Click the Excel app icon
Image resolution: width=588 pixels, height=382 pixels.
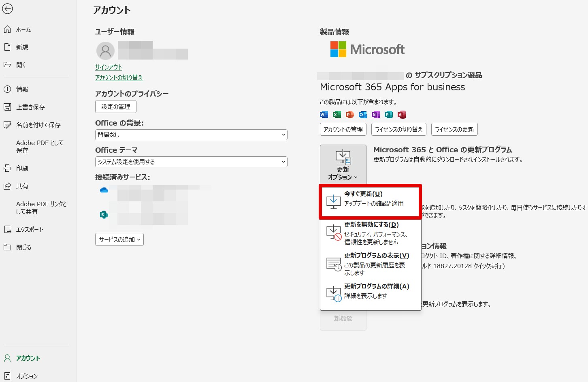pos(337,115)
